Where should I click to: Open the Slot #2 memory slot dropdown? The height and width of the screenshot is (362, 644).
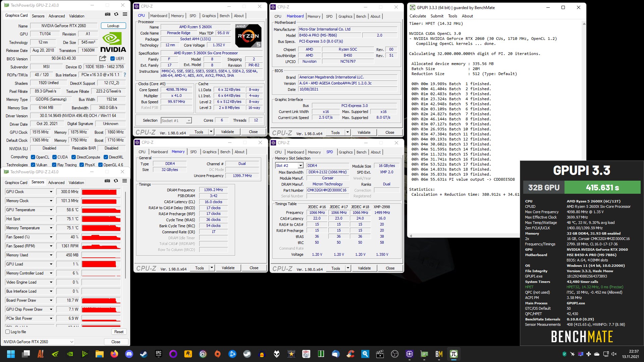[289, 166]
